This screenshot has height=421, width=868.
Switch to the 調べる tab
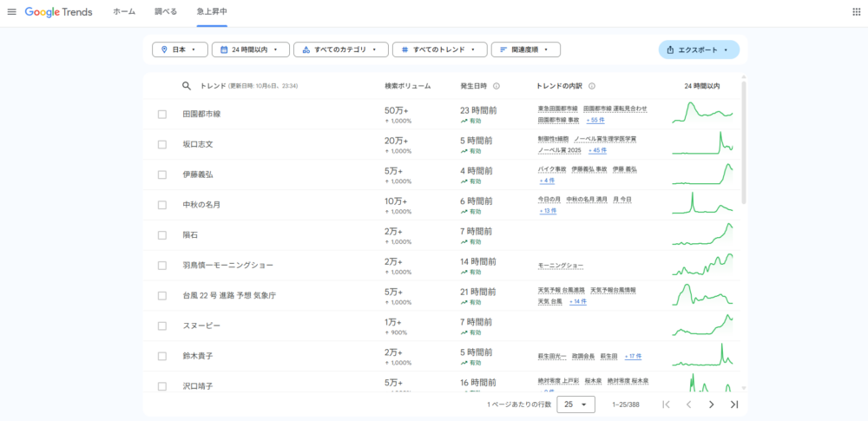(166, 12)
